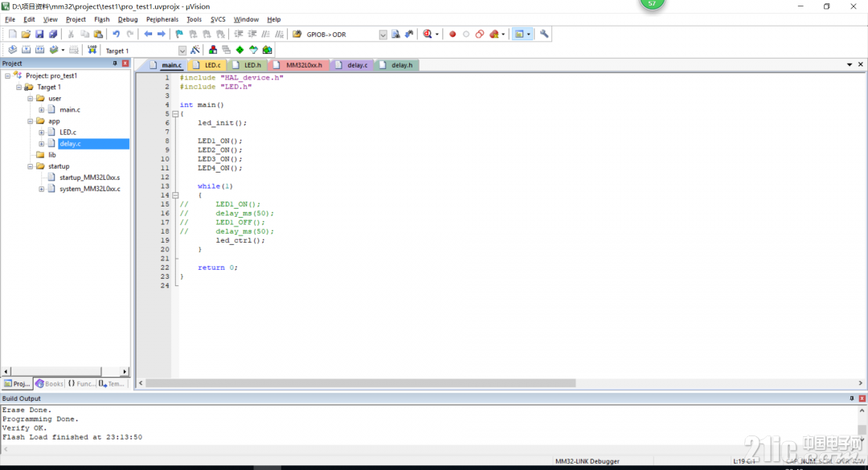Close the Build Output panel
Image resolution: width=868 pixels, height=470 pixels.
click(862, 398)
